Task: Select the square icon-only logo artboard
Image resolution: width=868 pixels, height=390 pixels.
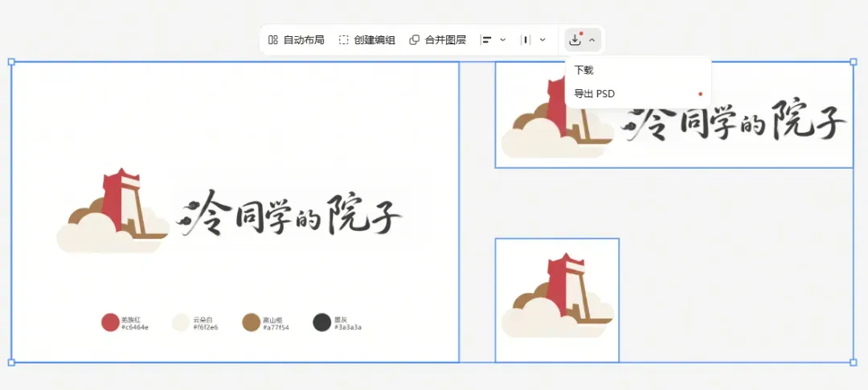Action: (x=557, y=300)
